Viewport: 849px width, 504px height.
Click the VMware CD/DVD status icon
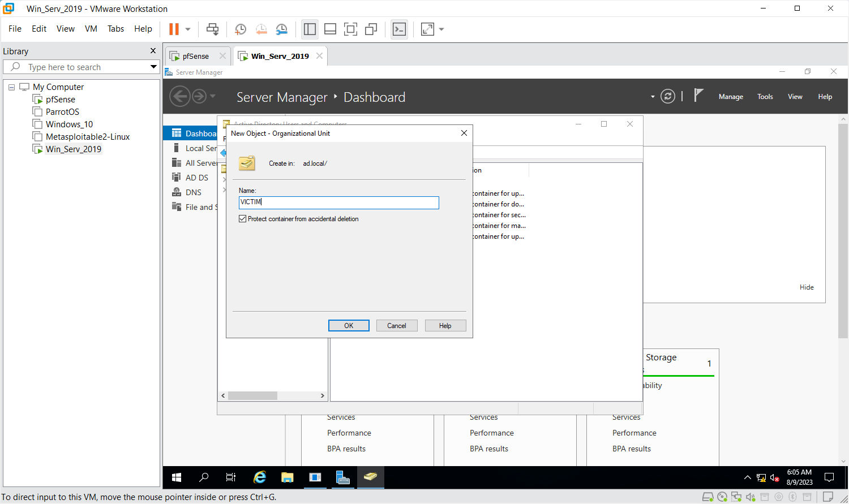(x=722, y=497)
